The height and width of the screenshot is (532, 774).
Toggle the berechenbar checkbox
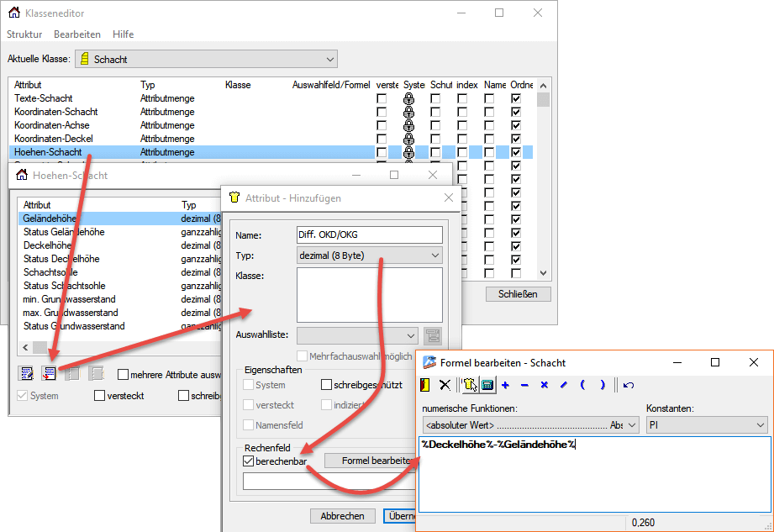[x=248, y=461]
